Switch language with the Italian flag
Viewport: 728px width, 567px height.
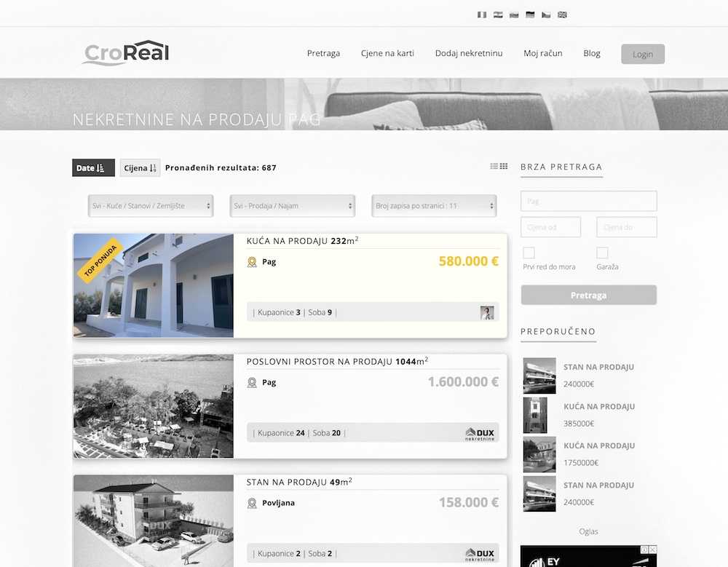pos(481,15)
